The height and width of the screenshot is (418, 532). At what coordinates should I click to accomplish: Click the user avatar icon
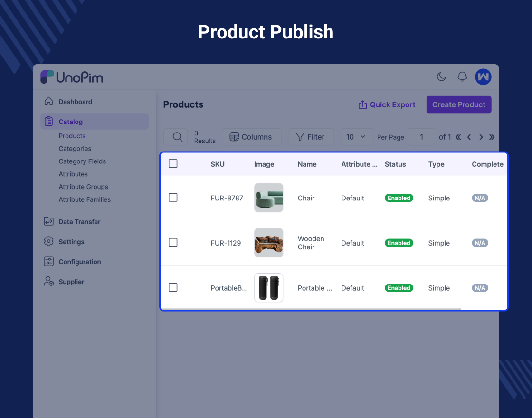(x=483, y=77)
